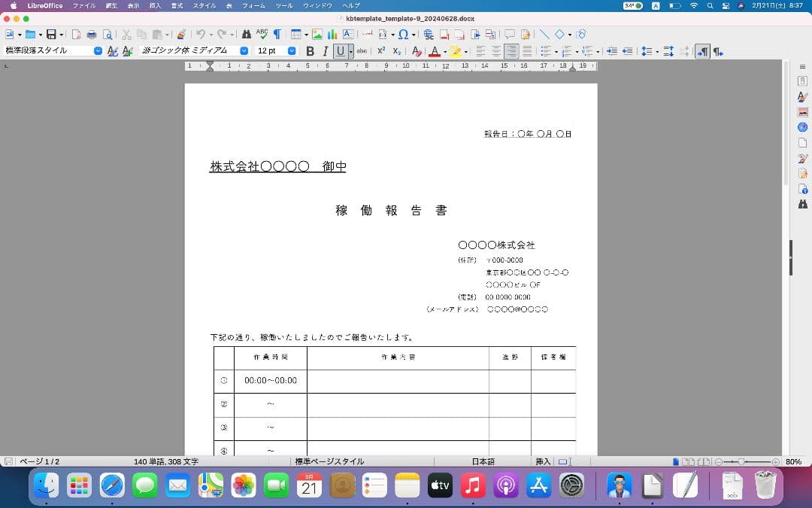Export the document directly as PDF
This screenshot has width=812, height=508.
click(x=76, y=34)
